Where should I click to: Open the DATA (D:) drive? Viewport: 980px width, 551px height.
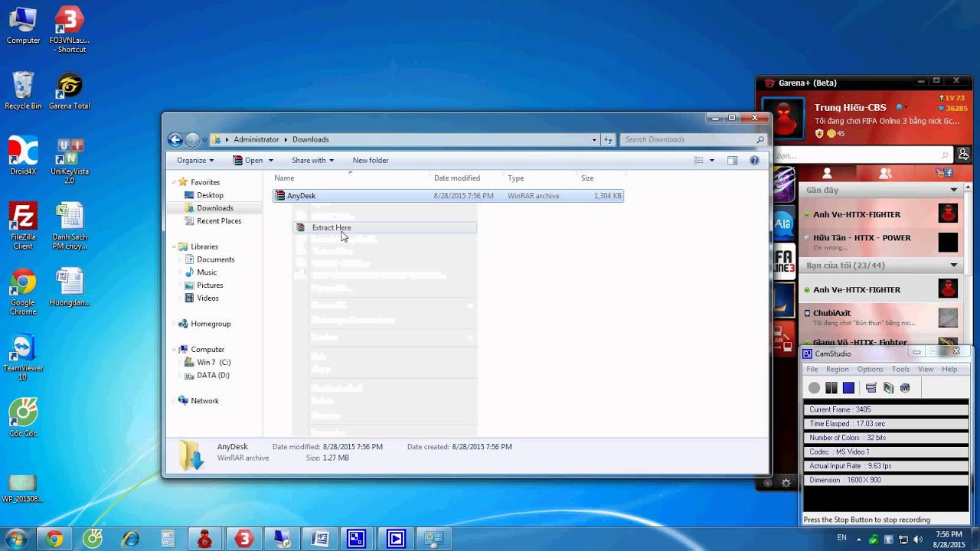click(212, 375)
